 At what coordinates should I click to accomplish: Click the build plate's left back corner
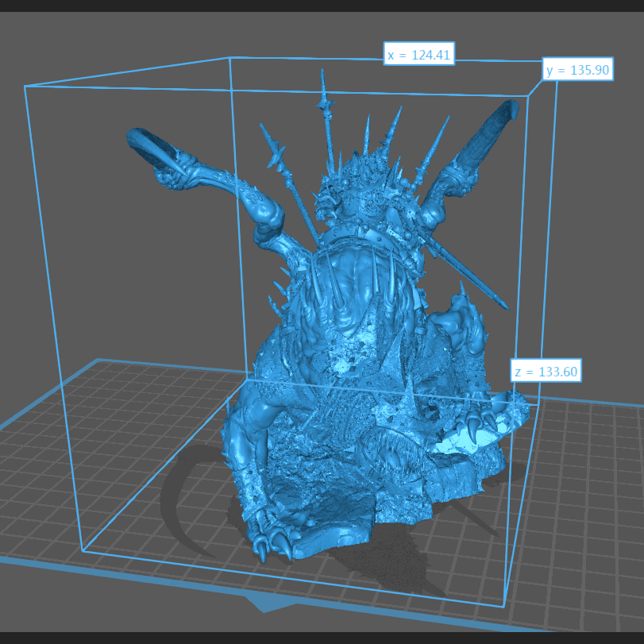click(x=98, y=361)
